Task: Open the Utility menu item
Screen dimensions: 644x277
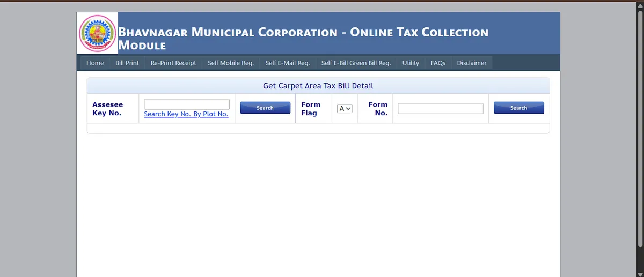Action: click(x=411, y=63)
